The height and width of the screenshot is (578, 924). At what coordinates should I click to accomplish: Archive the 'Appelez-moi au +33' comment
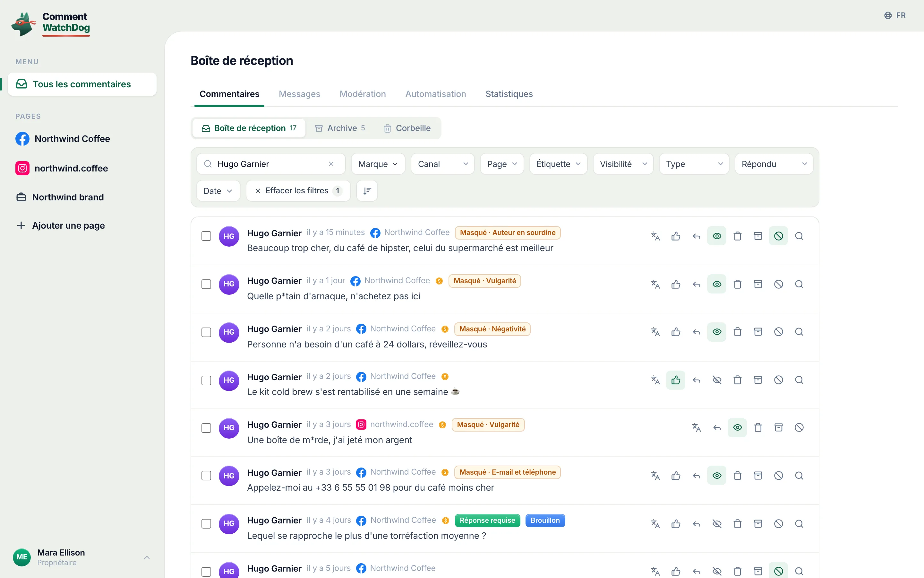(758, 476)
